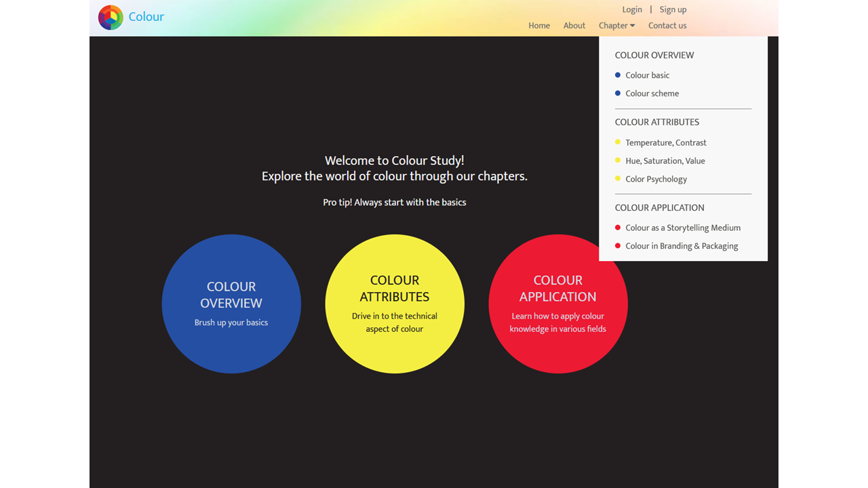The width and height of the screenshot is (868, 488).
Task: Click the Chapter dropdown caret arrow
Action: pyautogui.click(x=633, y=26)
